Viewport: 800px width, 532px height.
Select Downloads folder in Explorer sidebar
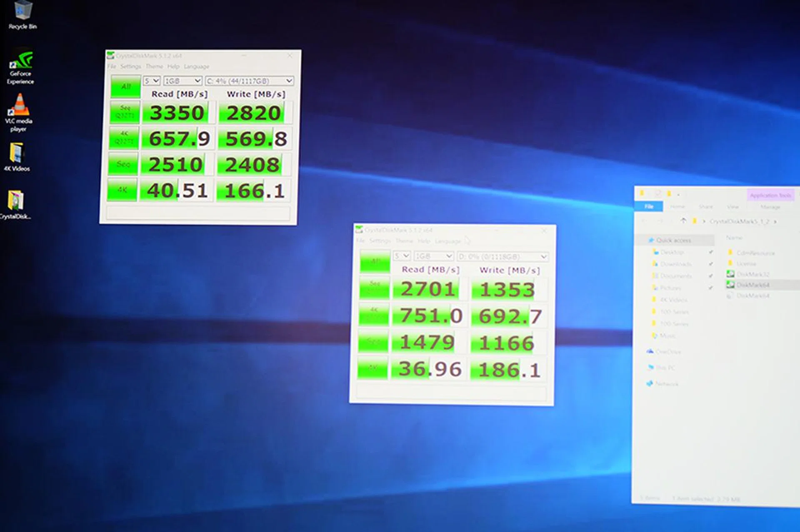pyautogui.click(x=675, y=264)
